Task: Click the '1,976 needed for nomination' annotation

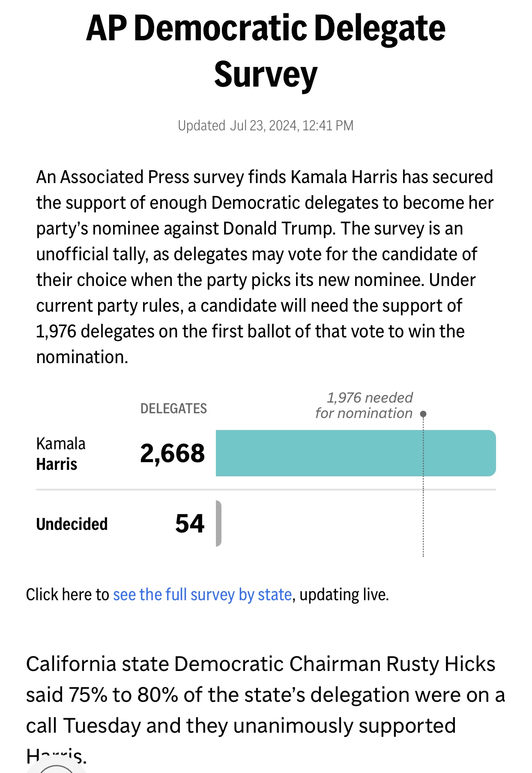Action: click(x=365, y=405)
